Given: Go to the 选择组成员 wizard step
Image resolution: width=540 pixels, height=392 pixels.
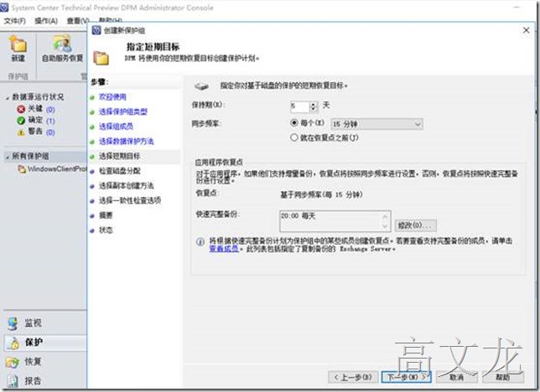Looking at the screenshot, I should 116,126.
